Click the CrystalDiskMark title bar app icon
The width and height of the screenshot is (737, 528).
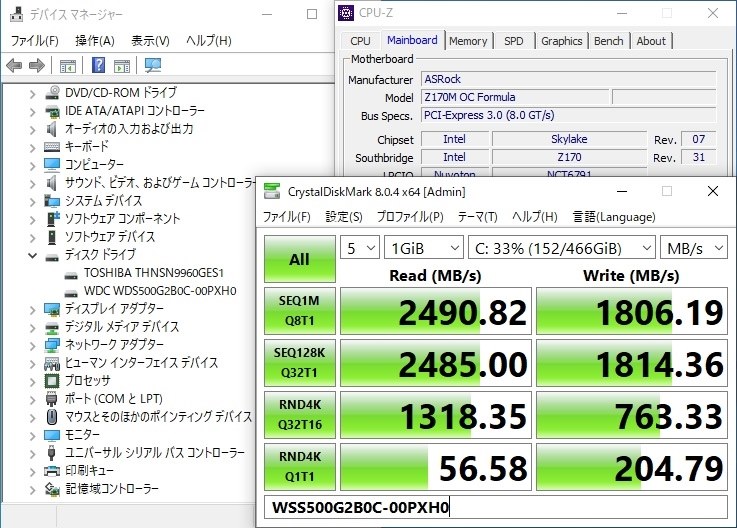tap(272, 191)
